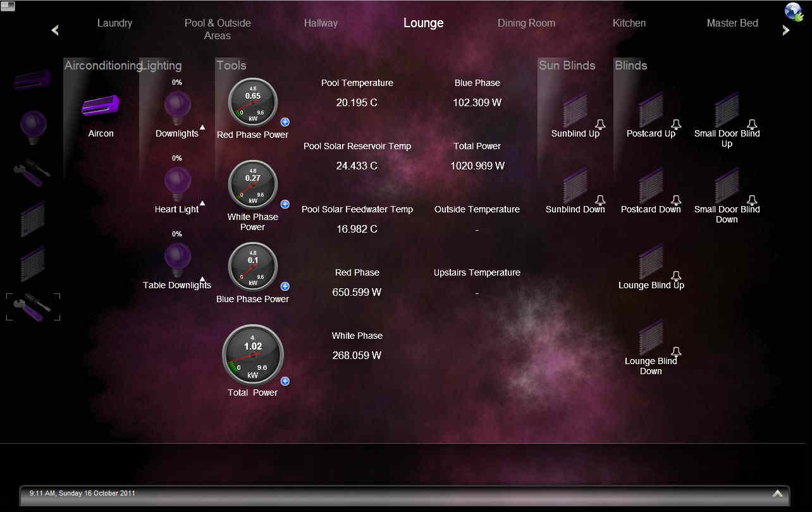Switch on the Table Downlights bulb
The image size is (812, 512).
click(177, 258)
